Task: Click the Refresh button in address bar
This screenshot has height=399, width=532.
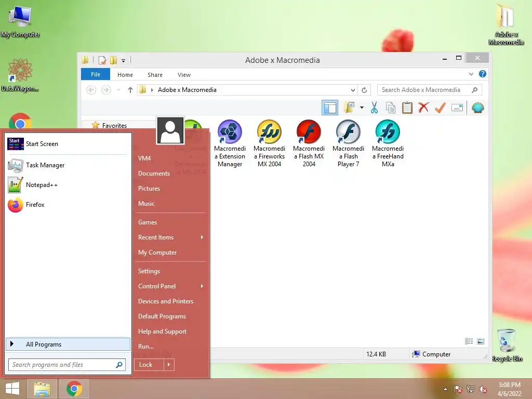Action: [364, 90]
